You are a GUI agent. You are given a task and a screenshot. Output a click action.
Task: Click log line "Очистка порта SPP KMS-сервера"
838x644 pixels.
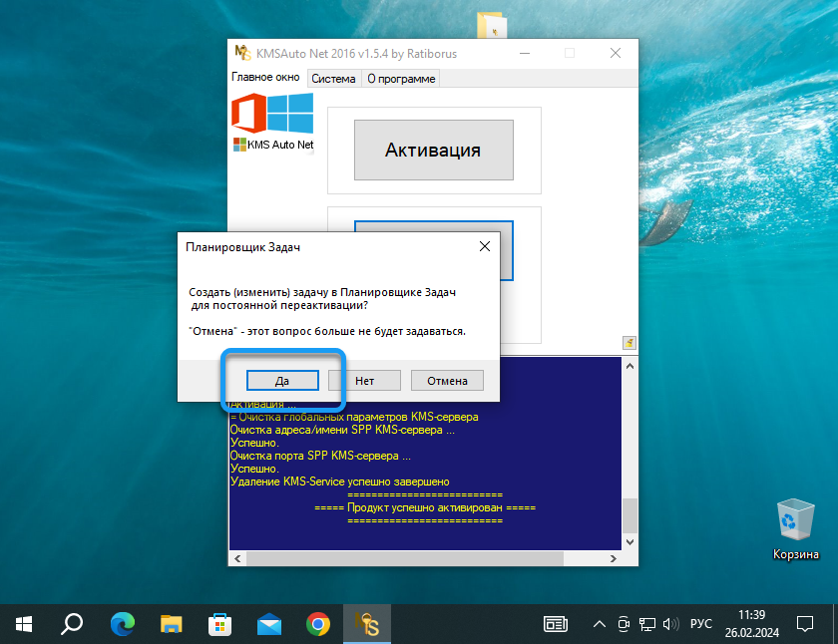(320, 456)
